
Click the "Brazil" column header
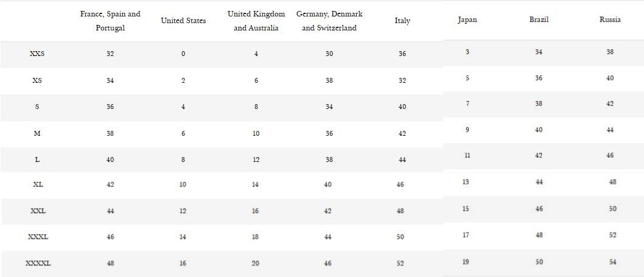[539, 19]
